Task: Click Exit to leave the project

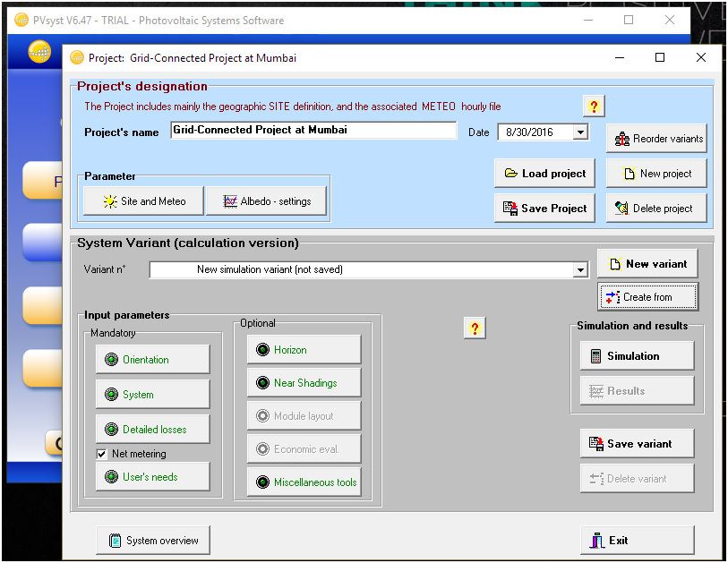Action: [637, 541]
